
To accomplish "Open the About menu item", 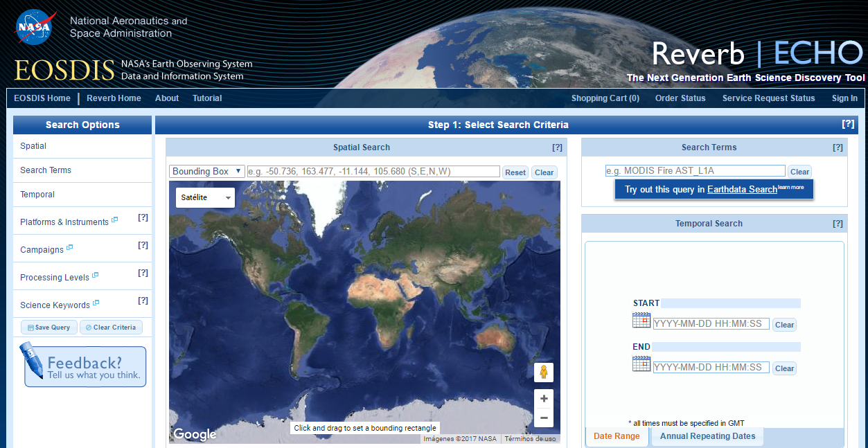I will [x=167, y=98].
